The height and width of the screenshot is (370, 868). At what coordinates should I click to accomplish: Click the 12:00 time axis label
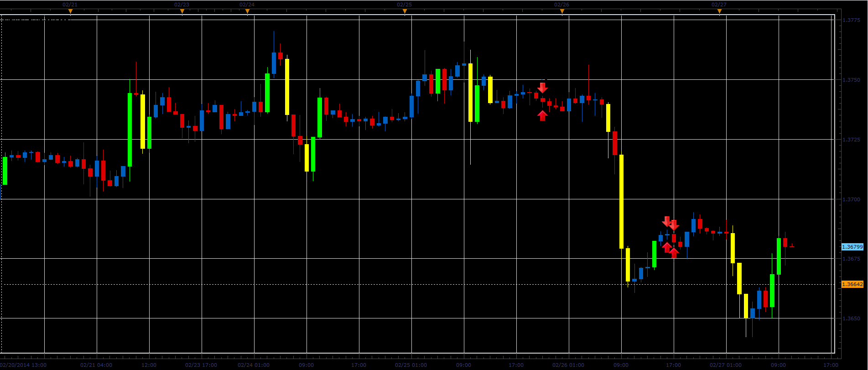click(x=149, y=365)
